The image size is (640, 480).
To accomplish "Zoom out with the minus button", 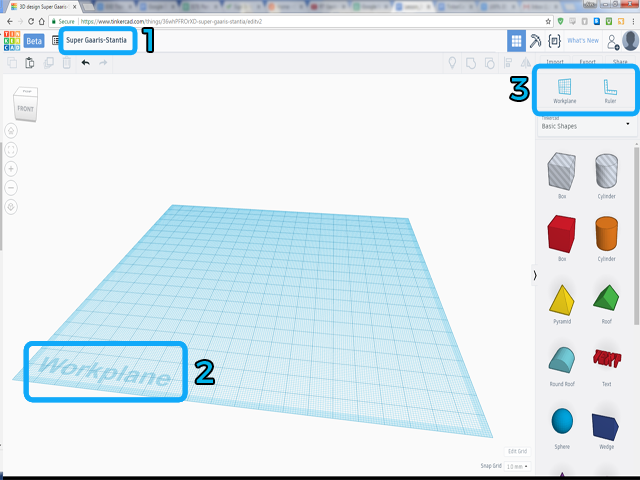I will (11, 188).
